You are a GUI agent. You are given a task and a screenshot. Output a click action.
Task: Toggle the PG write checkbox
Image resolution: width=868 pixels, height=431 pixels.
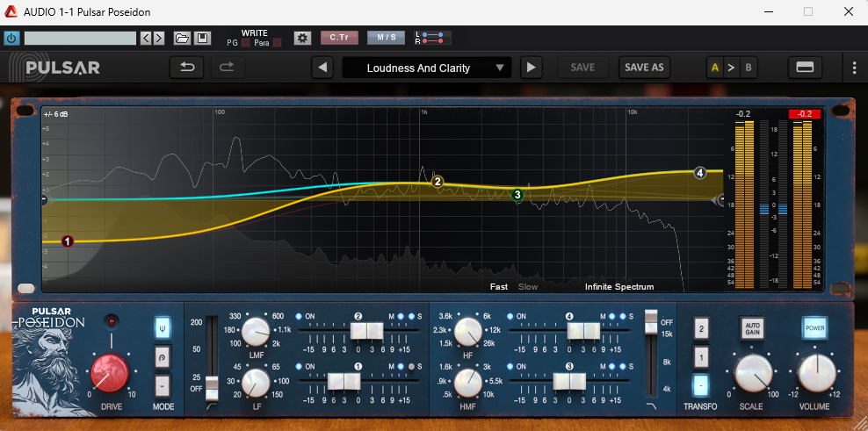(x=245, y=43)
